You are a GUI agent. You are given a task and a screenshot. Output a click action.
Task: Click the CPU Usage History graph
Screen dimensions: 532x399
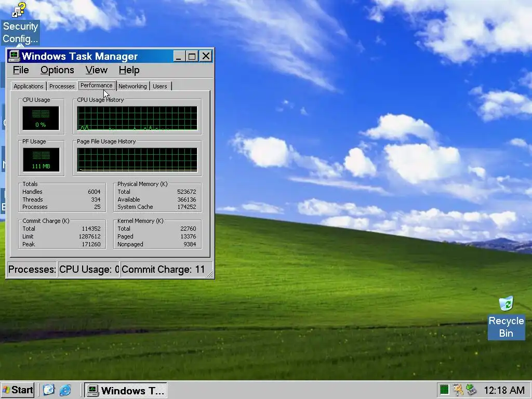click(137, 118)
